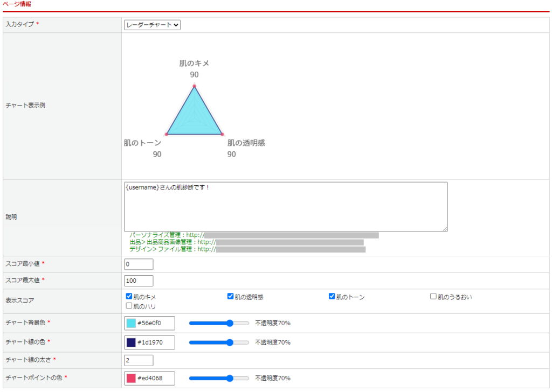Click the スコア最小値 input field

(139, 264)
